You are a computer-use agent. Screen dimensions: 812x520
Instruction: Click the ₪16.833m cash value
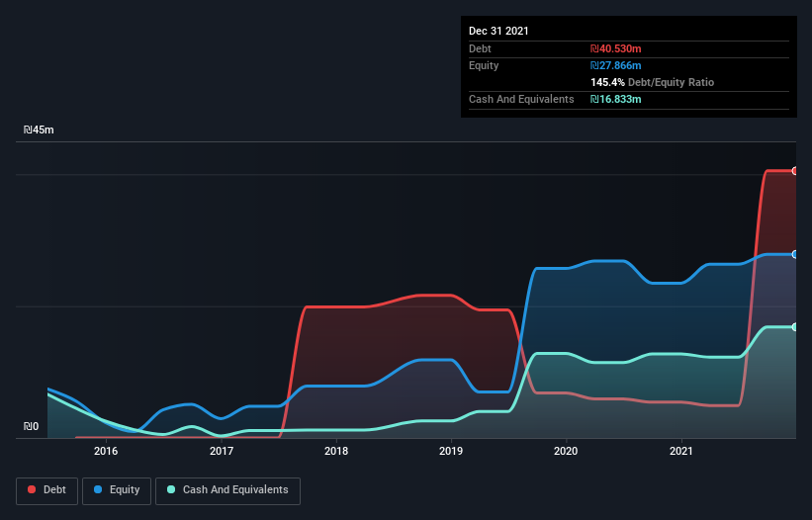tap(616, 99)
